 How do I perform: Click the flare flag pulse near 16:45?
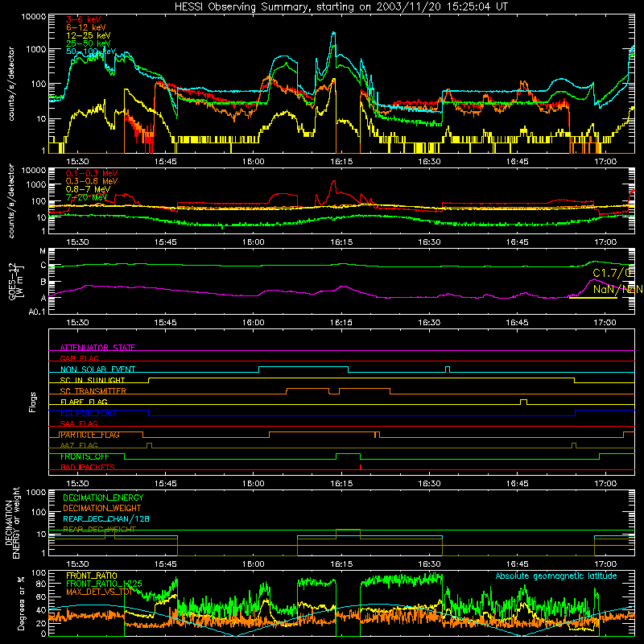tap(524, 402)
